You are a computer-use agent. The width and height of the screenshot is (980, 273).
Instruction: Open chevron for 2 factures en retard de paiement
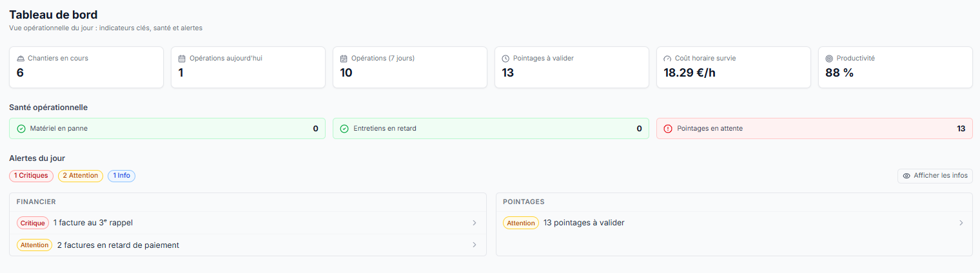coord(475,245)
